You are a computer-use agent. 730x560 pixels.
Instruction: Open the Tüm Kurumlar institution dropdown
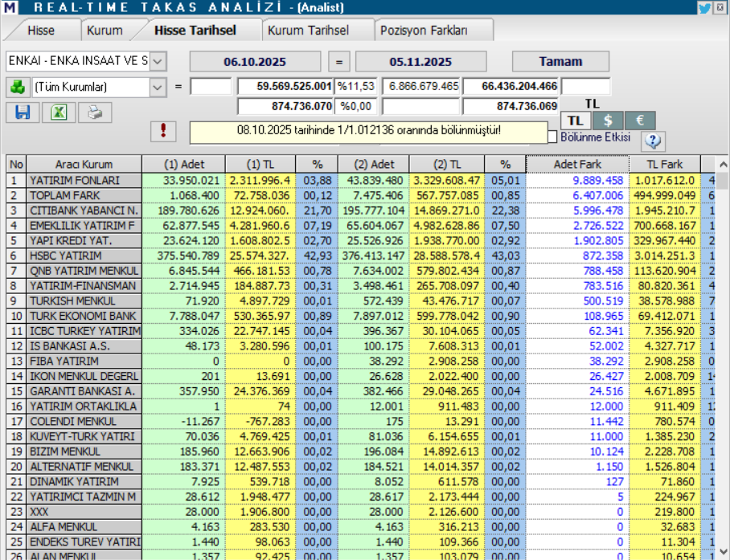coord(158,86)
